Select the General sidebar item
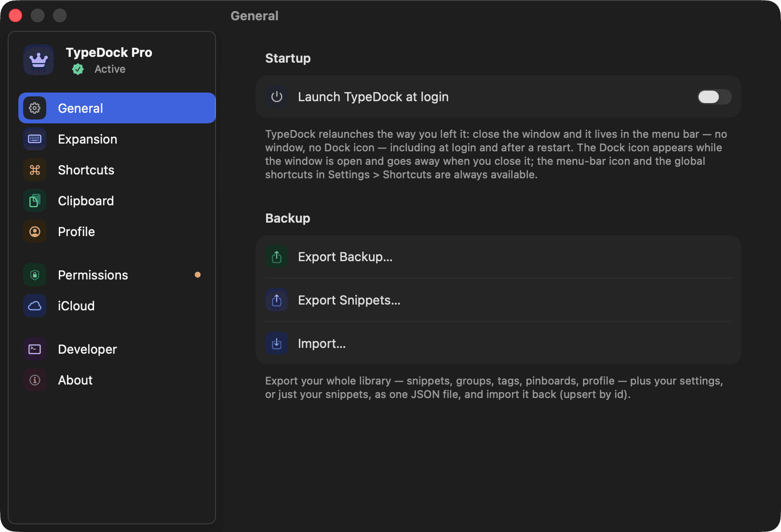Viewport: 781px width, 532px height. [117, 108]
